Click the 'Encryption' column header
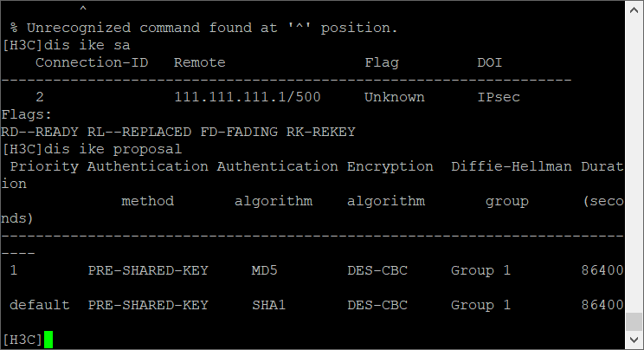Viewport: 644px width, 350px height. 390,166
